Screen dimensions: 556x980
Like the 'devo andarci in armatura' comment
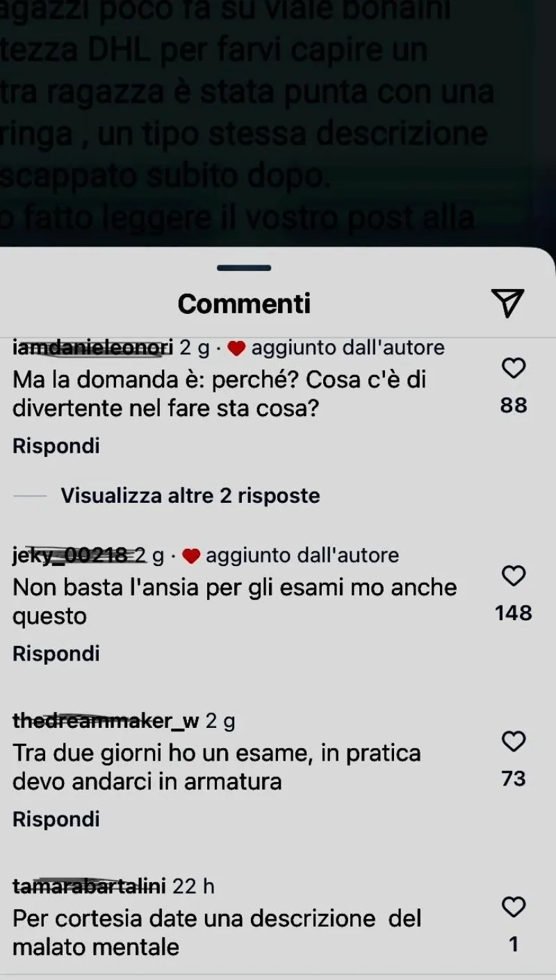coord(514,742)
